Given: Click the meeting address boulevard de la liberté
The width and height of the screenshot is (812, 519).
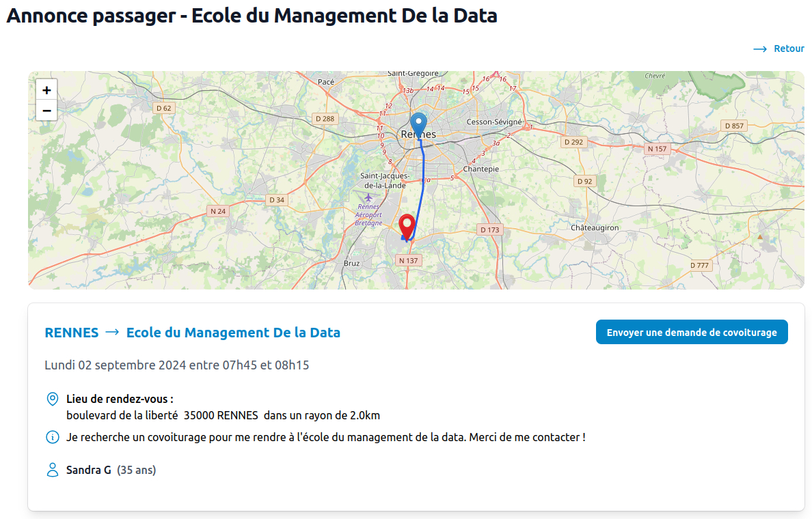Looking at the screenshot, I should (x=122, y=415).
